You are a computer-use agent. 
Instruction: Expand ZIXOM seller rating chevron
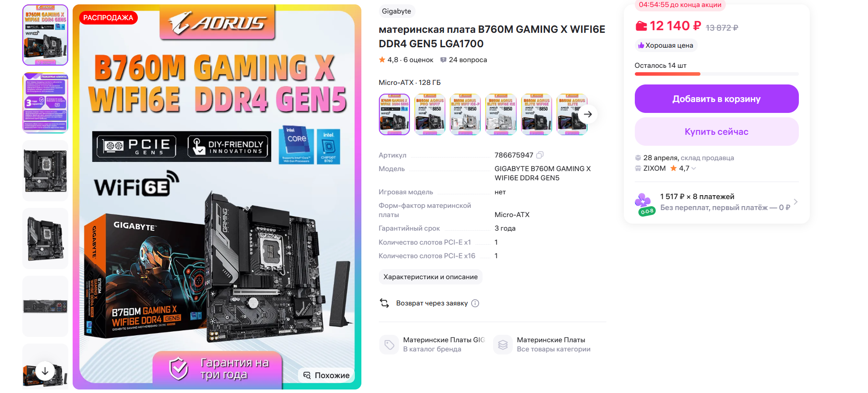(693, 168)
